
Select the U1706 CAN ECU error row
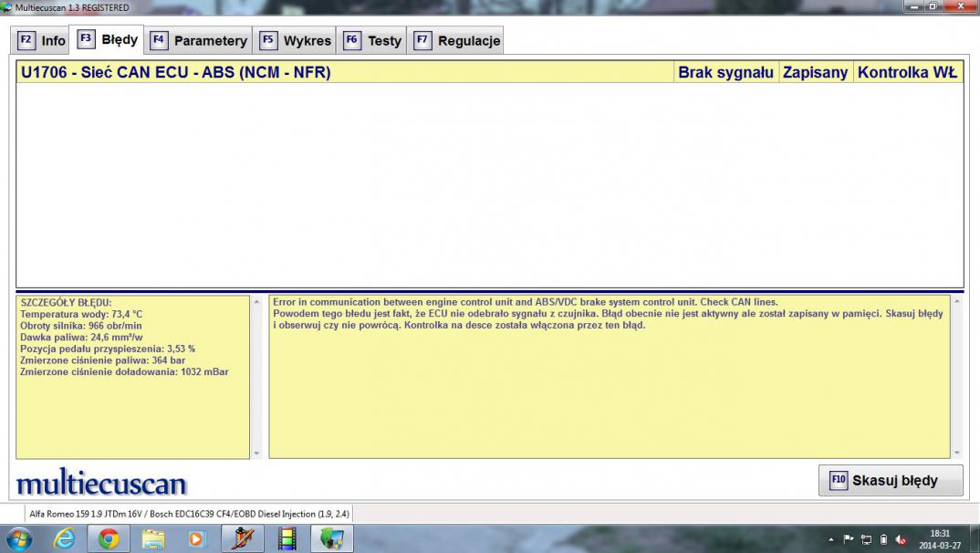[489, 72]
